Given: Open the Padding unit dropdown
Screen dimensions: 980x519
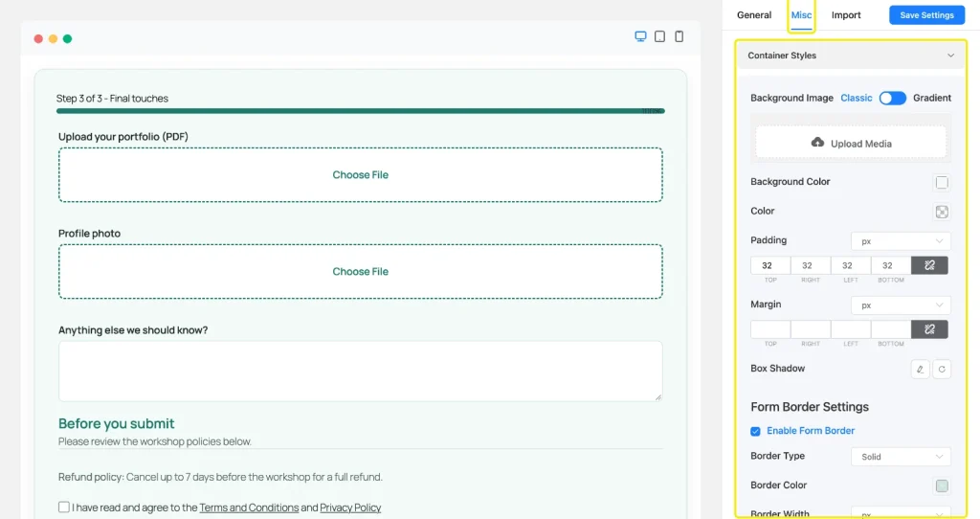Looking at the screenshot, I should pos(901,241).
